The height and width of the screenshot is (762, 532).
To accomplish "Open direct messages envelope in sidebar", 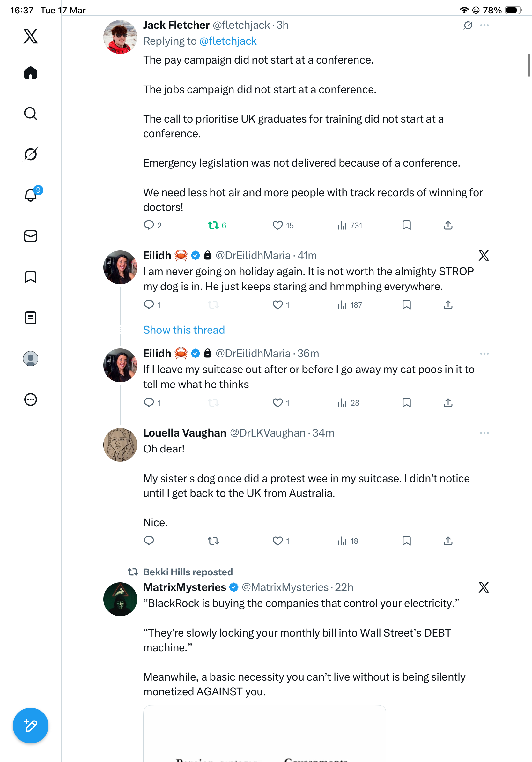I will pos(31,236).
